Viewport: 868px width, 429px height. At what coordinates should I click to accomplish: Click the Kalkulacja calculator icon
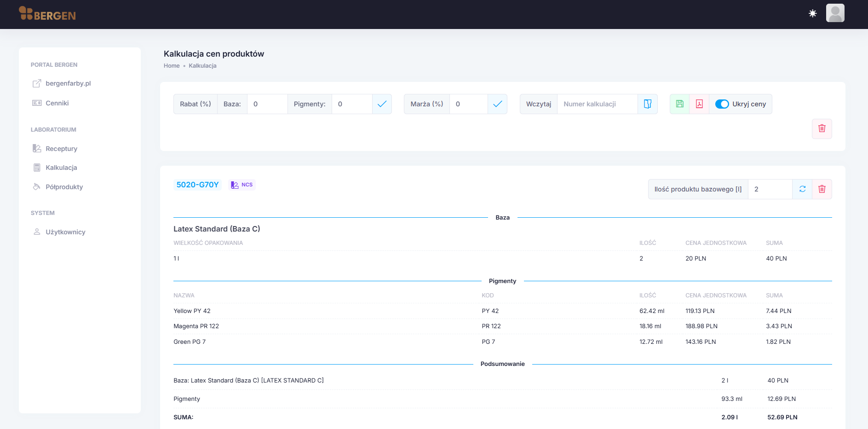[37, 168]
